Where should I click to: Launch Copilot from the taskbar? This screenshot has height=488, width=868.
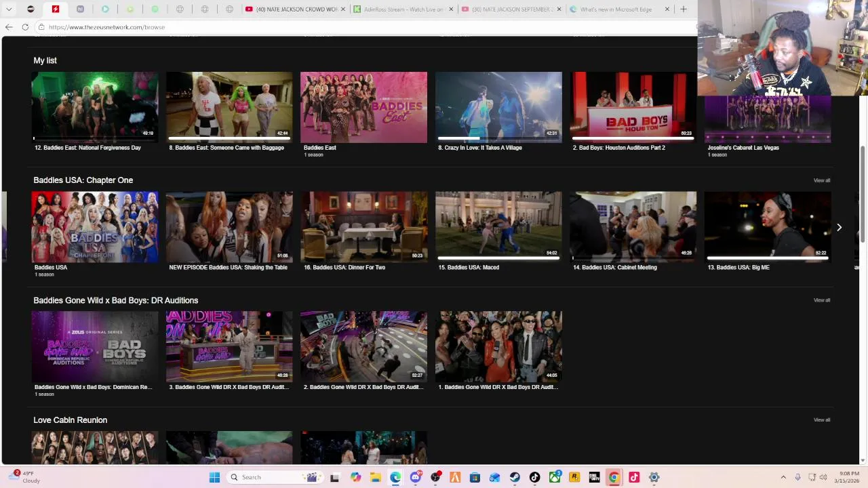355,477
